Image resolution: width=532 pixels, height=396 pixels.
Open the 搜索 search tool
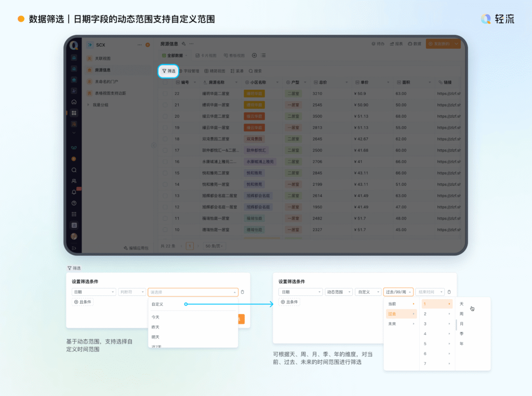tap(255, 71)
